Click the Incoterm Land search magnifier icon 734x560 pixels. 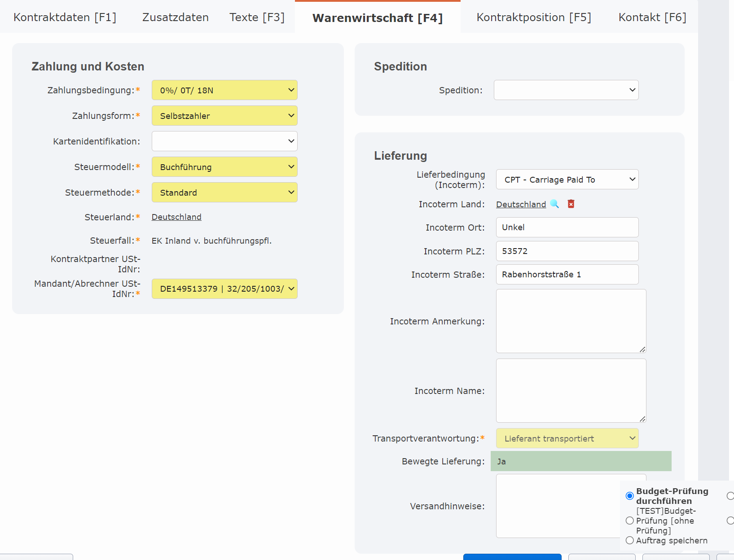click(x=554, y=204)
